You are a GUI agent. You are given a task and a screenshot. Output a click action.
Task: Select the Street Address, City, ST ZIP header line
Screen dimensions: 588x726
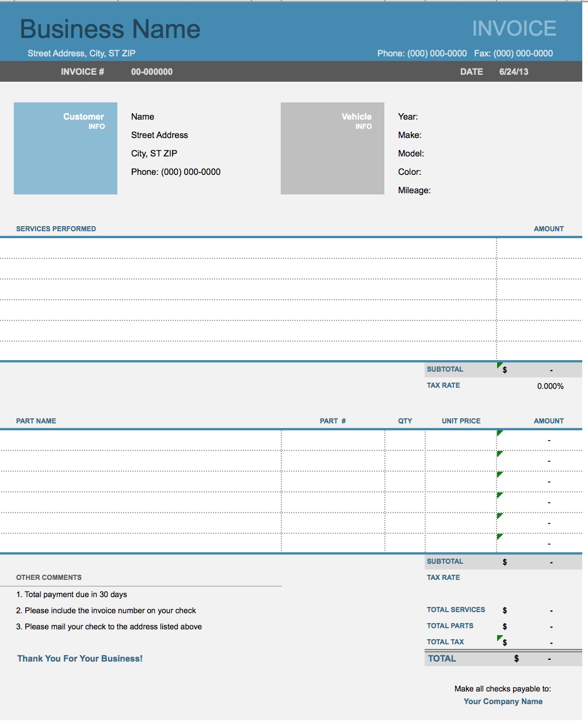82,54
